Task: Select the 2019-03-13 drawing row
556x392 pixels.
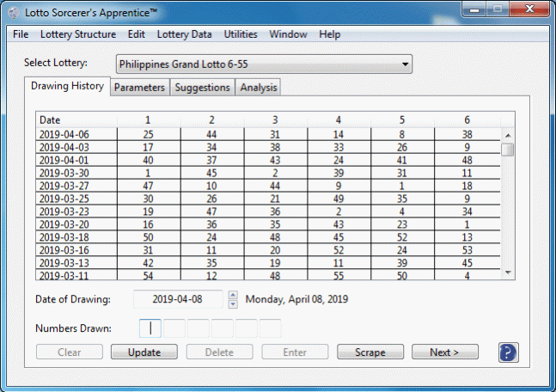Action: pos(268,263)
